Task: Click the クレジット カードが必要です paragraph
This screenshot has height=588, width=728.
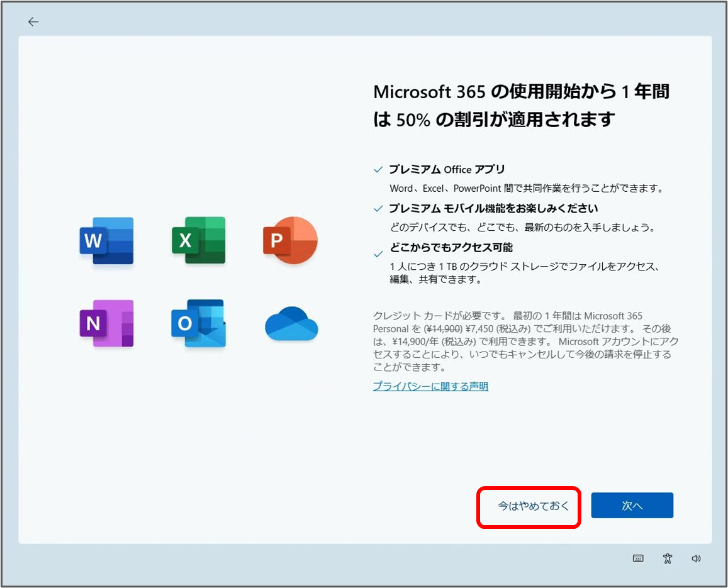Action: (525, 341)
